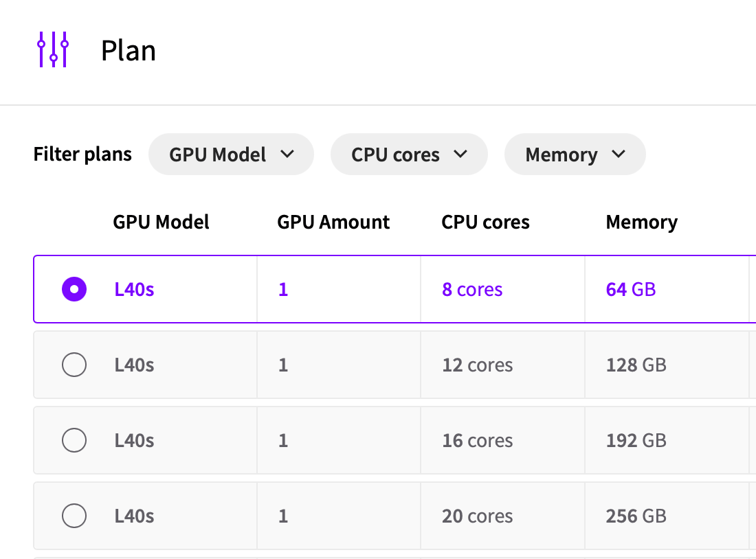756x559 pixels.
Task: Open the CPU cores filter
Action: pyautogui.click(x=409, y=155)
